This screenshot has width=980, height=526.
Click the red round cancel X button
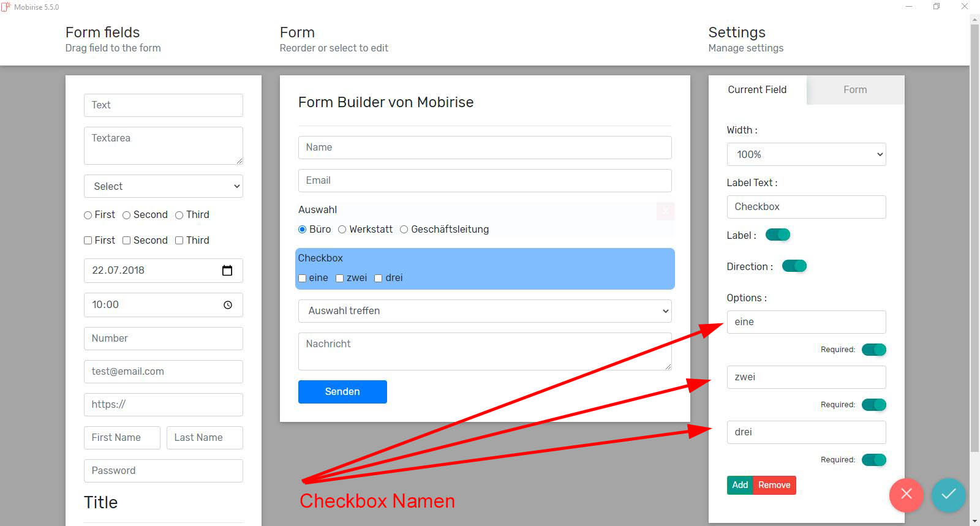[907, 494]
